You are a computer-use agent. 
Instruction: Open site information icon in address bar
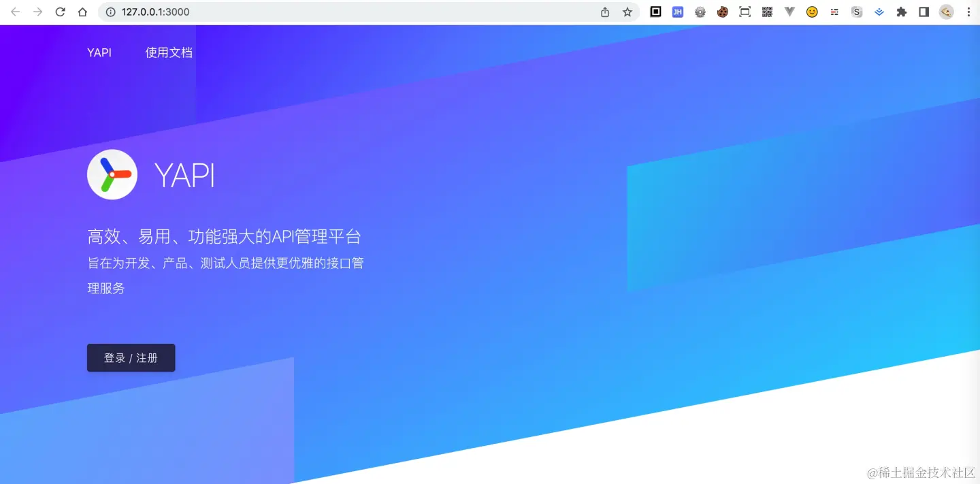111,12
